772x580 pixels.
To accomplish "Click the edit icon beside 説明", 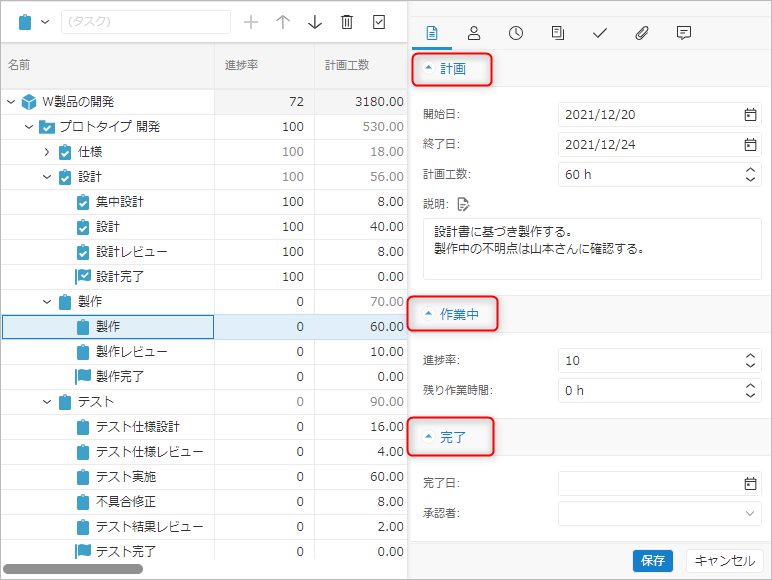I will [463, 205].
